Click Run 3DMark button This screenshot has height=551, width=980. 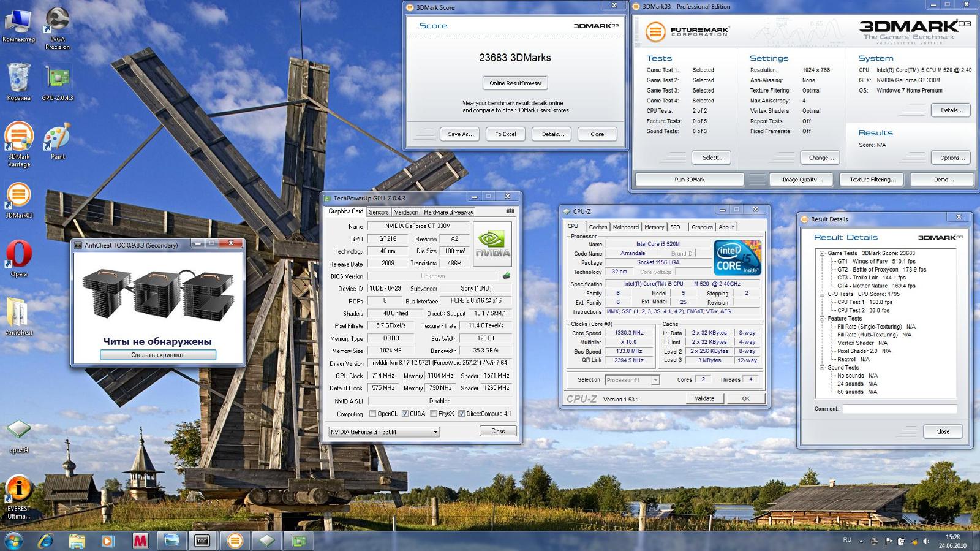pos(690,180)
